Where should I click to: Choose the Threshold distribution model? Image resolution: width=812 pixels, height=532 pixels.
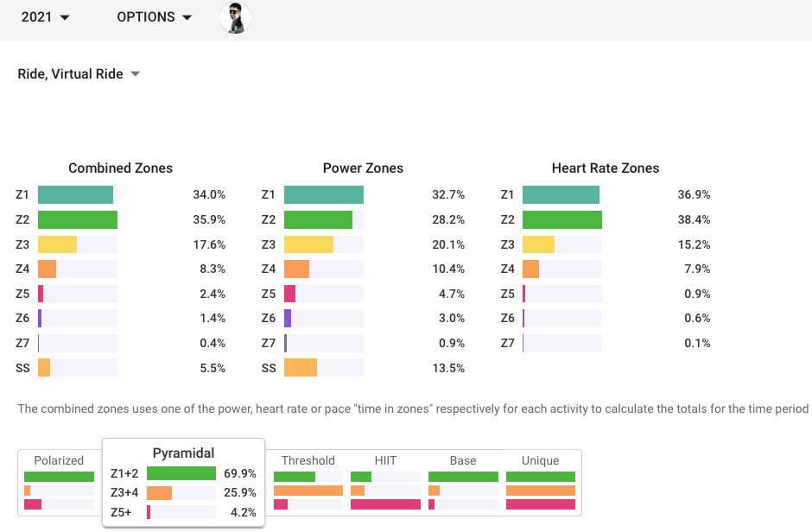(x=308, y=482)
